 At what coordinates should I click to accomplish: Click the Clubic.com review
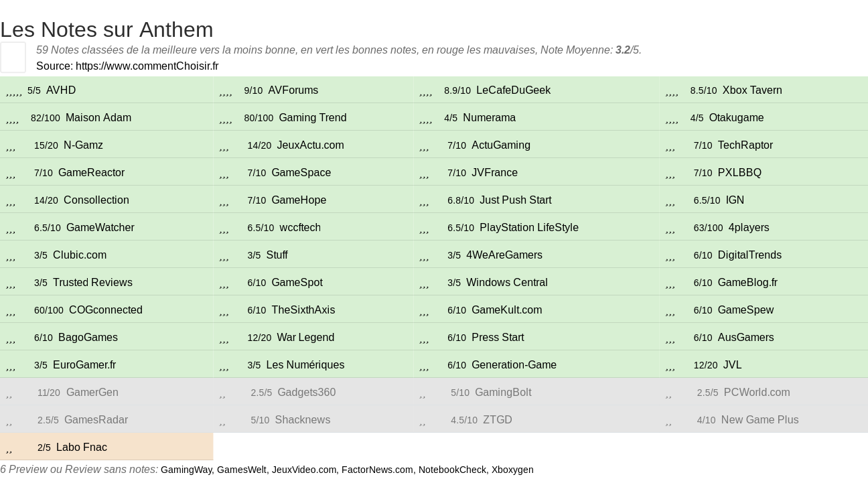pos(80,255)
